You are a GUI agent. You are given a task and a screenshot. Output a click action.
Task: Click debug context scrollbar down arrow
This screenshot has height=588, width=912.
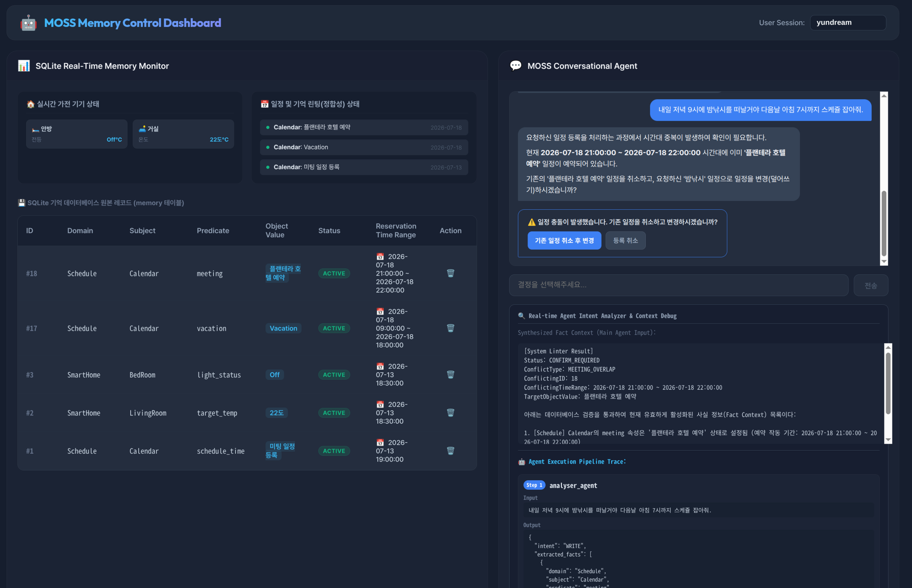click(x=888, y=440)
